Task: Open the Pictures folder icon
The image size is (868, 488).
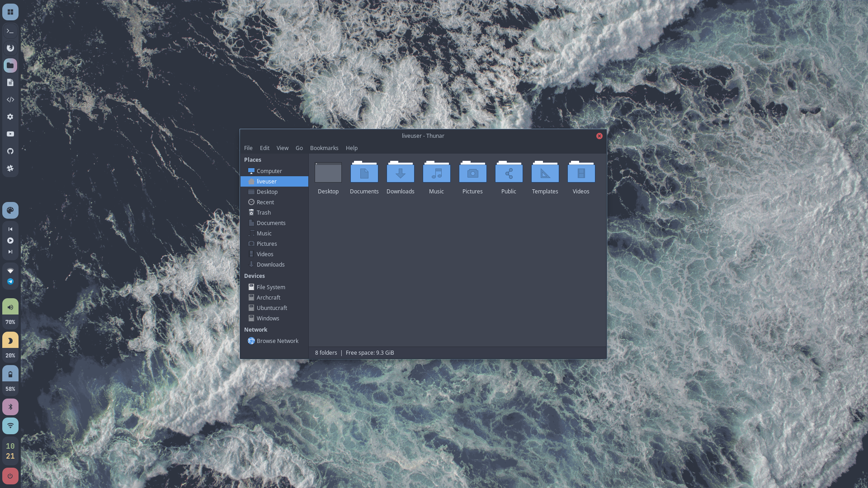Action: coord(472,173)
